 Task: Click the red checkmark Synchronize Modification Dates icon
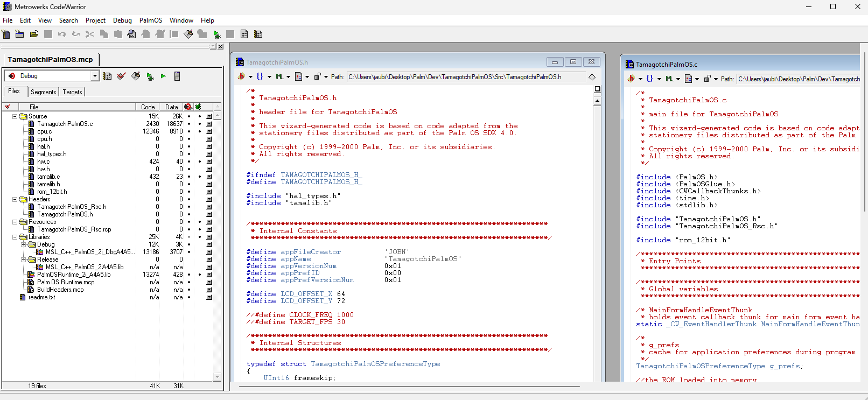[x=121, y=76]
